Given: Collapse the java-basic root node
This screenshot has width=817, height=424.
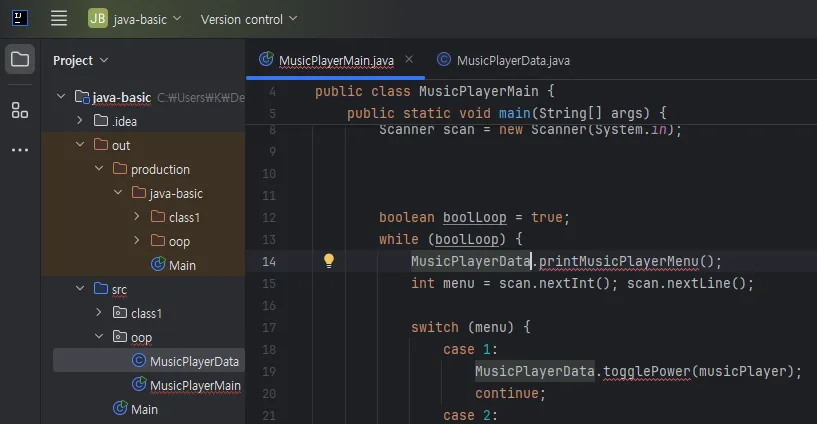Looking at the screenshot, I should pyautogui.click(x=61, y=96).
